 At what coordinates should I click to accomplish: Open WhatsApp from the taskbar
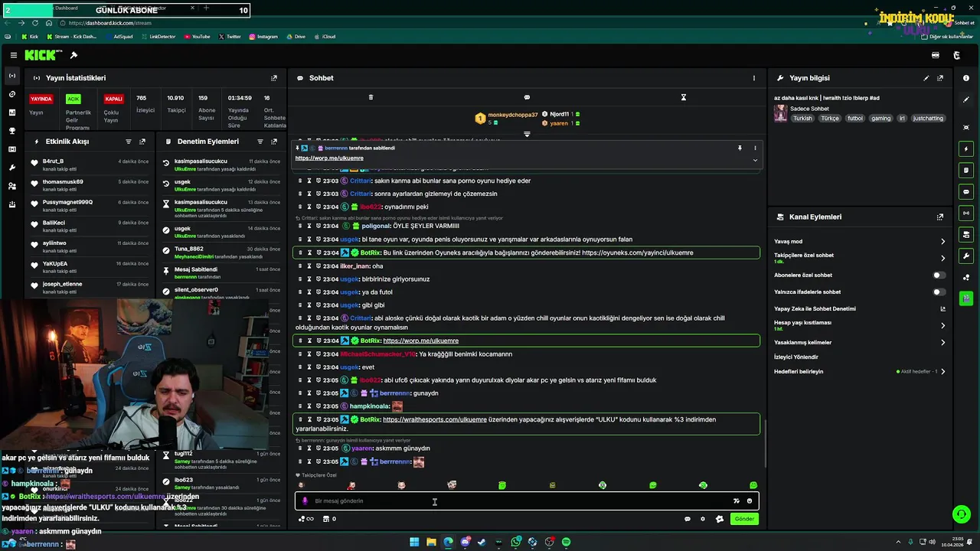516,542
